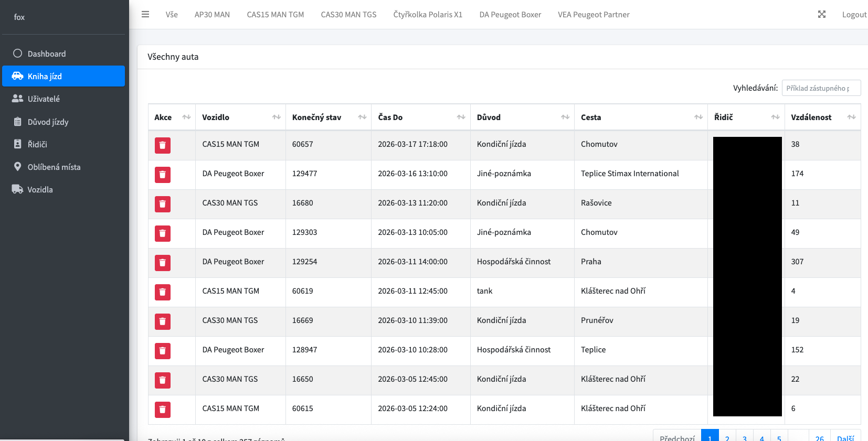Focus the Vyhledávání search field
Screen dimensions: 868x441
pos(821,88)
